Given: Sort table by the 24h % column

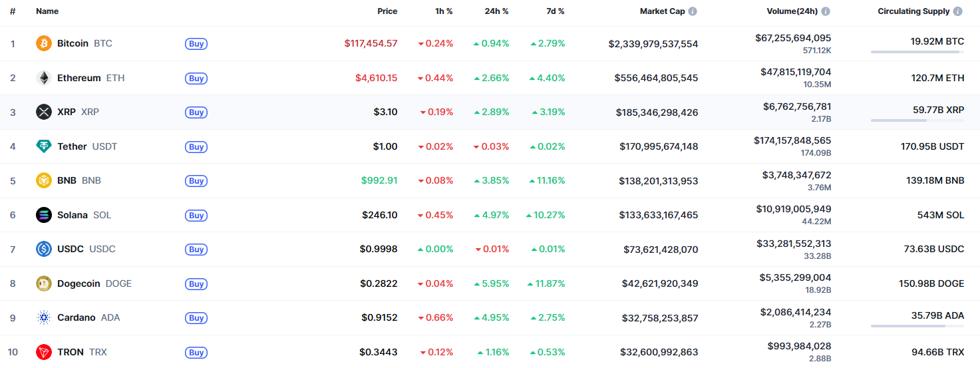Looking at the screenshot, I should point(496,11).
